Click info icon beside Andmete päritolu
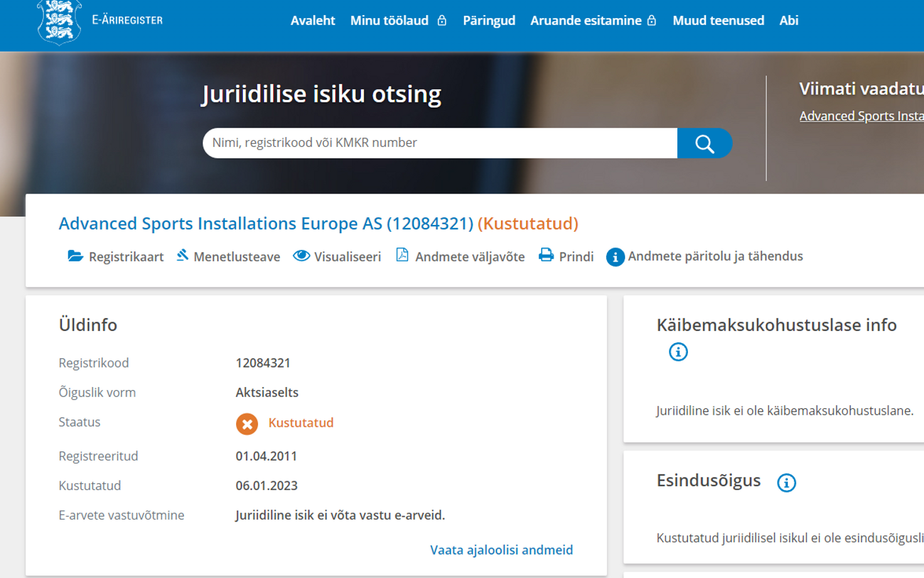This screenshot has width=924, height=578. (x=615, y=257)
